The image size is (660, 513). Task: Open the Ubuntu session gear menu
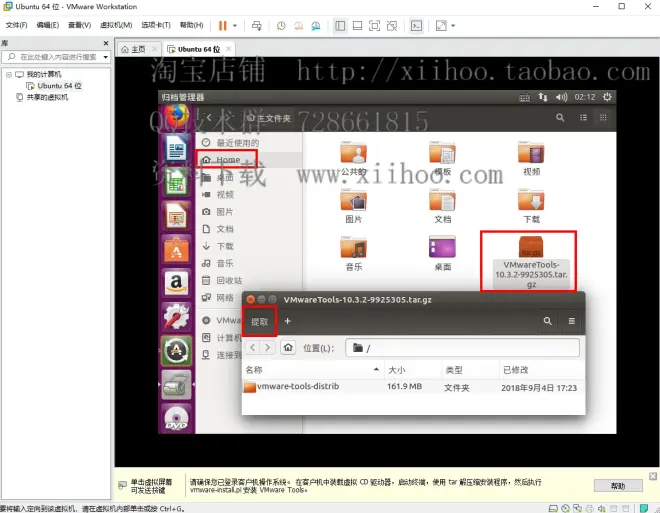pyautogui.click(x=607, y=97)
